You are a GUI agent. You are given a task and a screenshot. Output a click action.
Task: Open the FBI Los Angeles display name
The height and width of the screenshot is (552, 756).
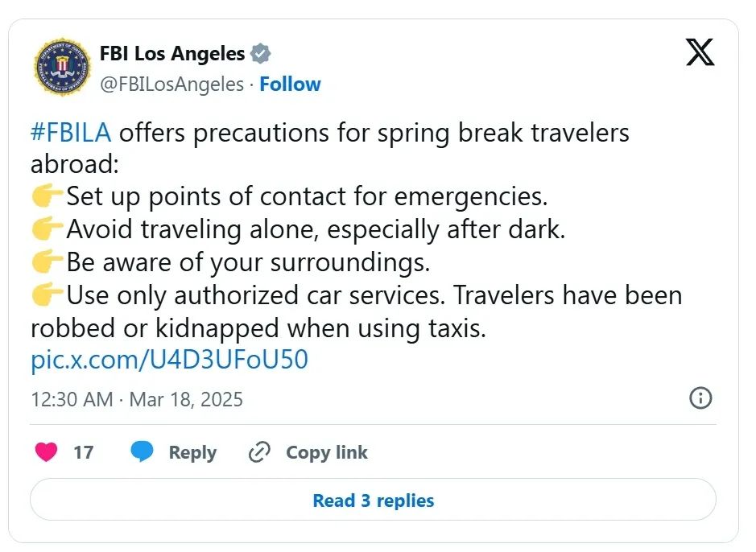pyautogui.click(x=172, y=53)
